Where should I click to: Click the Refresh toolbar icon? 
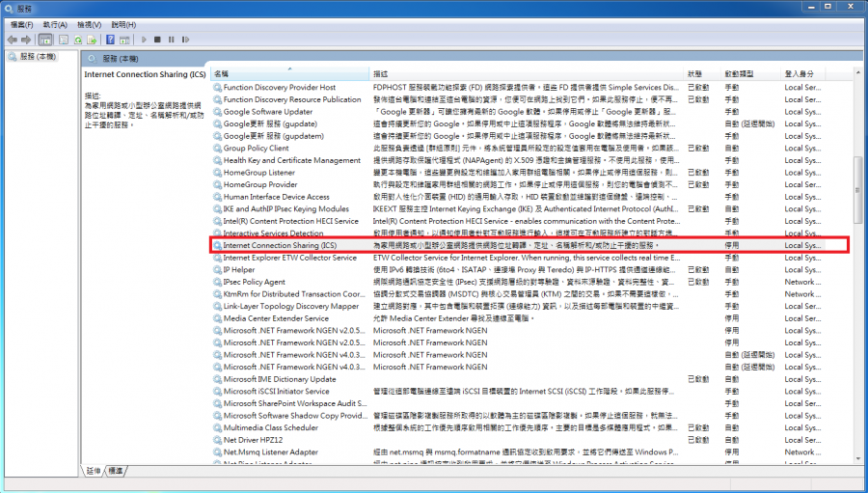pyautogui.click(x=79, y=40)
